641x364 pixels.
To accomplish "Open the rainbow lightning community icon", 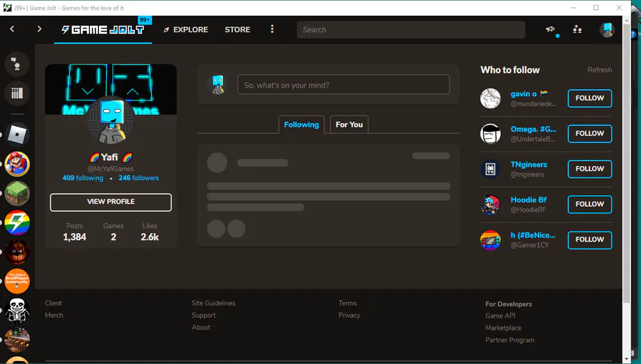I will coord(17,223).
